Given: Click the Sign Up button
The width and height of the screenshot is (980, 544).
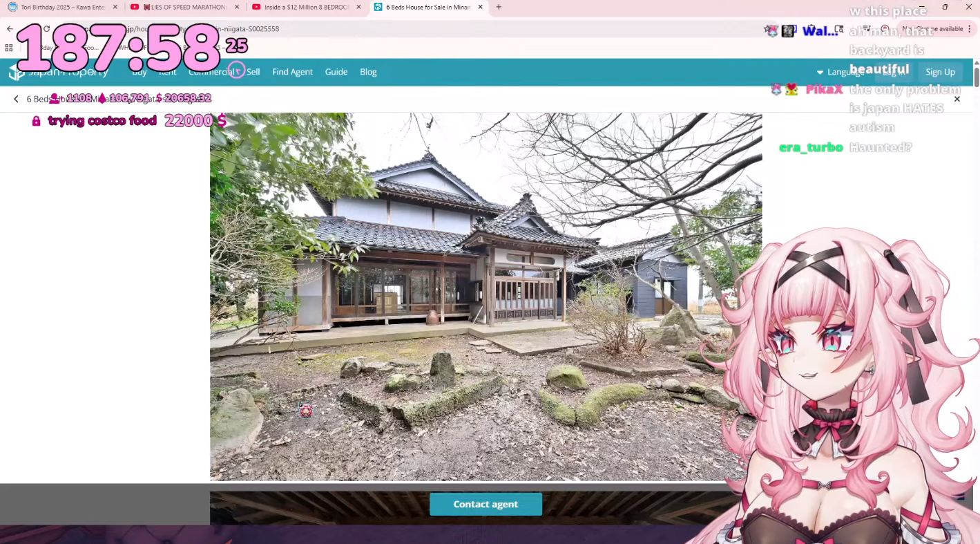Looking at the screenshot, I should click(x=940, y=72).
